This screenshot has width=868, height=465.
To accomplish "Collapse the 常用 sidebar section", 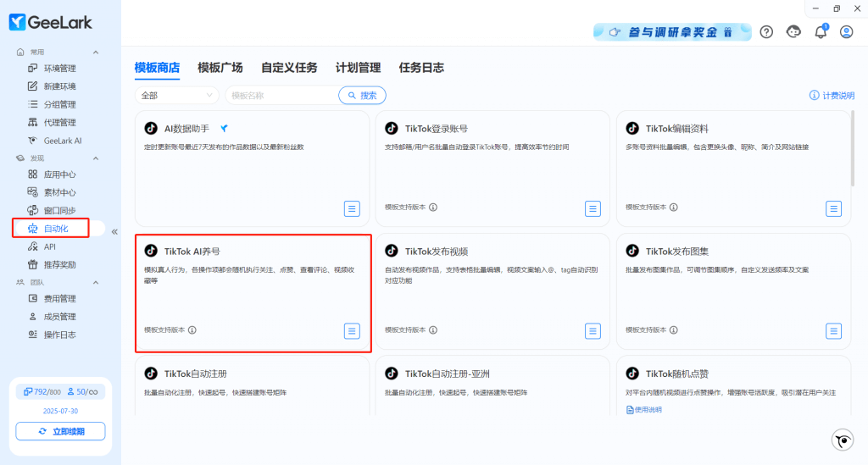I will (x=96, y=53).
